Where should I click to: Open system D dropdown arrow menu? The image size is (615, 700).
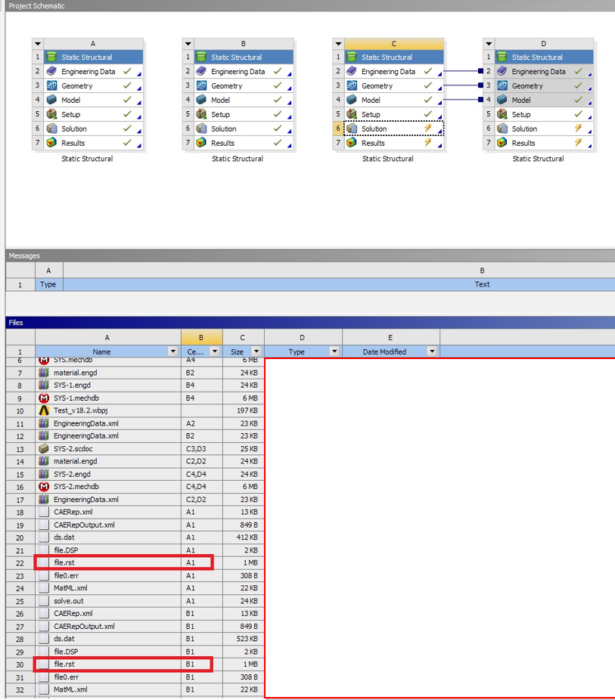point(489,44)
